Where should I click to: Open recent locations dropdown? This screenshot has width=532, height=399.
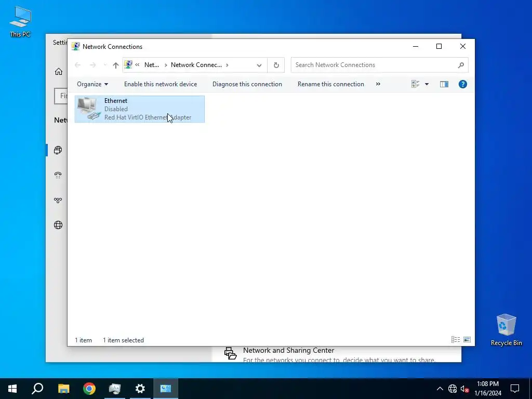point(105,65)
